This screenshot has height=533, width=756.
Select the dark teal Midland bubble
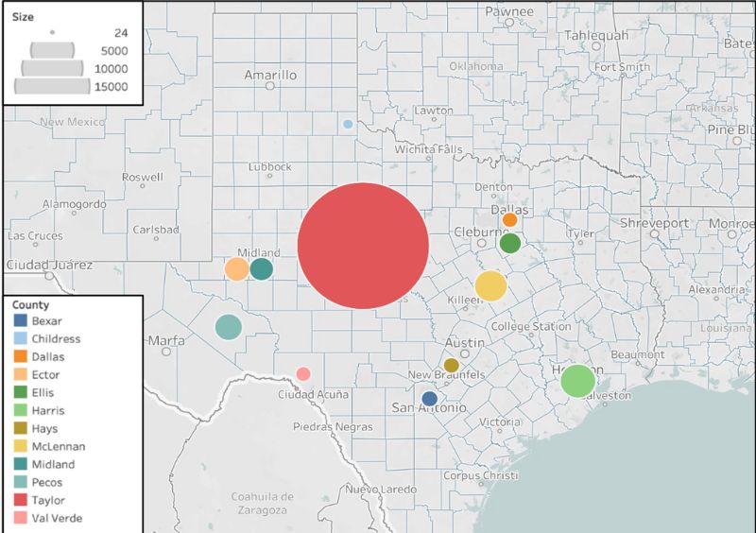262,269
